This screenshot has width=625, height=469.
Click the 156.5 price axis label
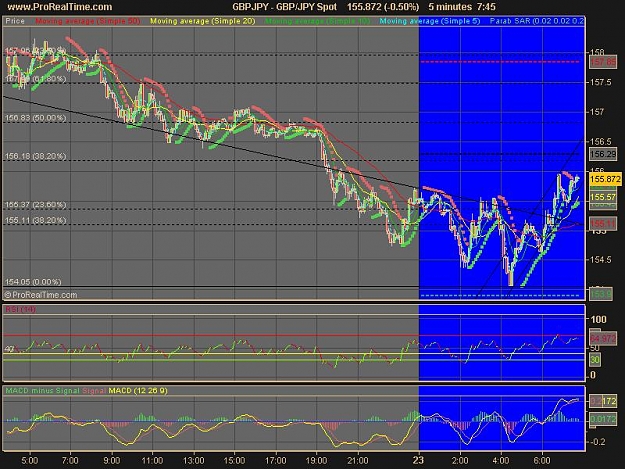(x=601, y=141)
